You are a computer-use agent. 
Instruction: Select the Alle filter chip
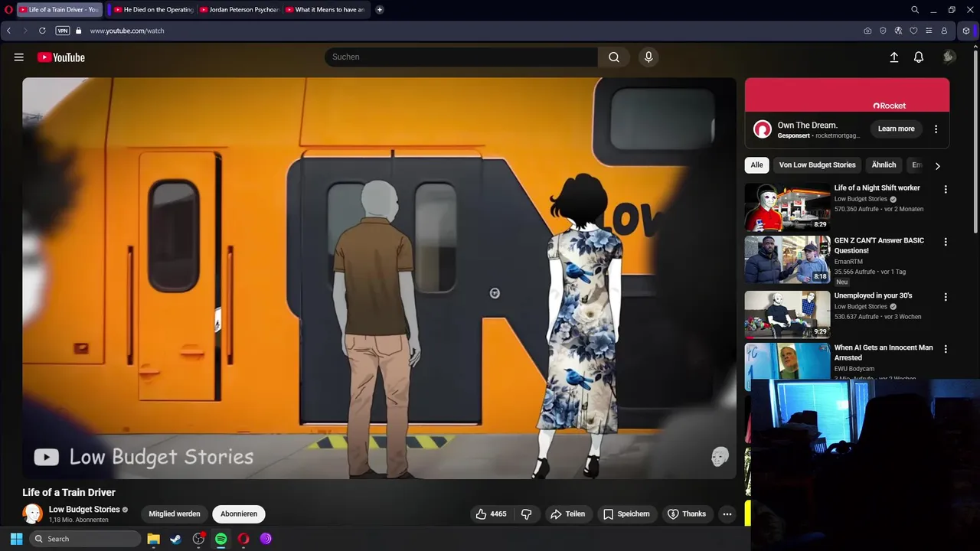(x=756, y=165)
